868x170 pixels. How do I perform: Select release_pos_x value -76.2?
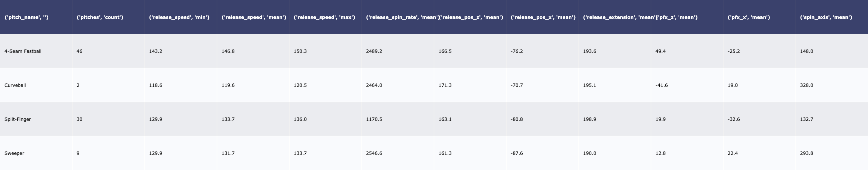coord(517,51)
